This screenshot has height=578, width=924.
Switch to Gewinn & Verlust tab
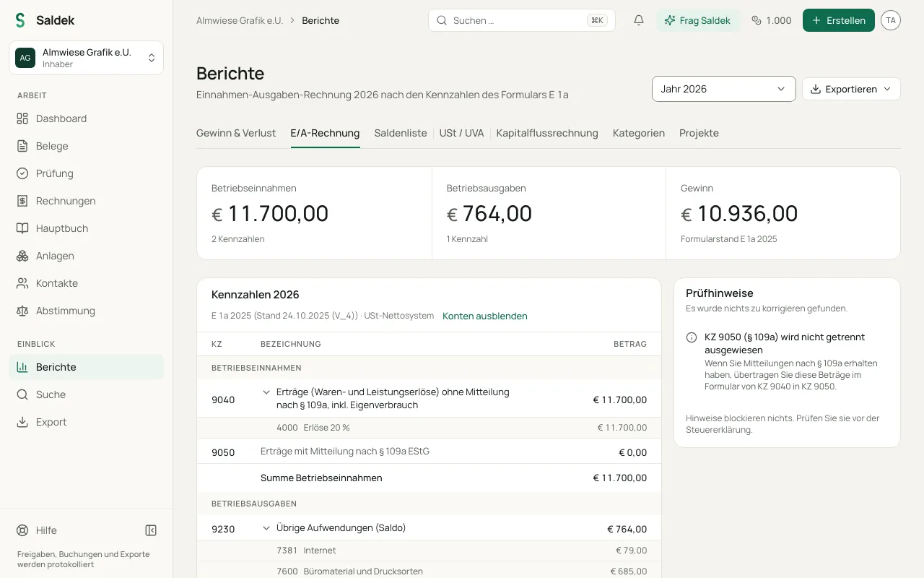tap(236, 133)
